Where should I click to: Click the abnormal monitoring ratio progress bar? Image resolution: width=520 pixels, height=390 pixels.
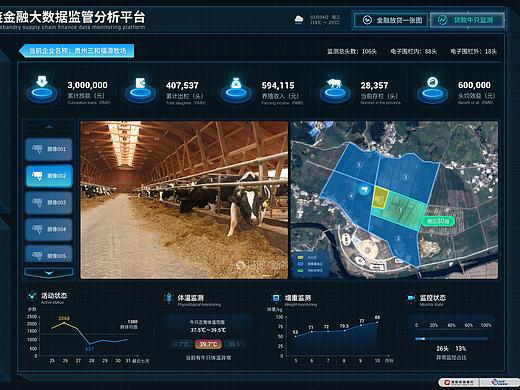[451, 339]
